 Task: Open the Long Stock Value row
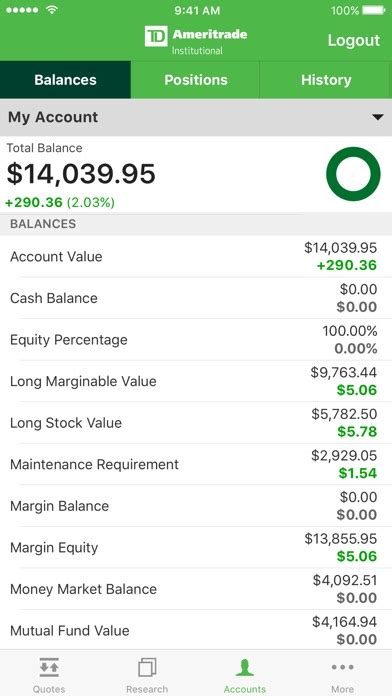click(x=196, y=423)
